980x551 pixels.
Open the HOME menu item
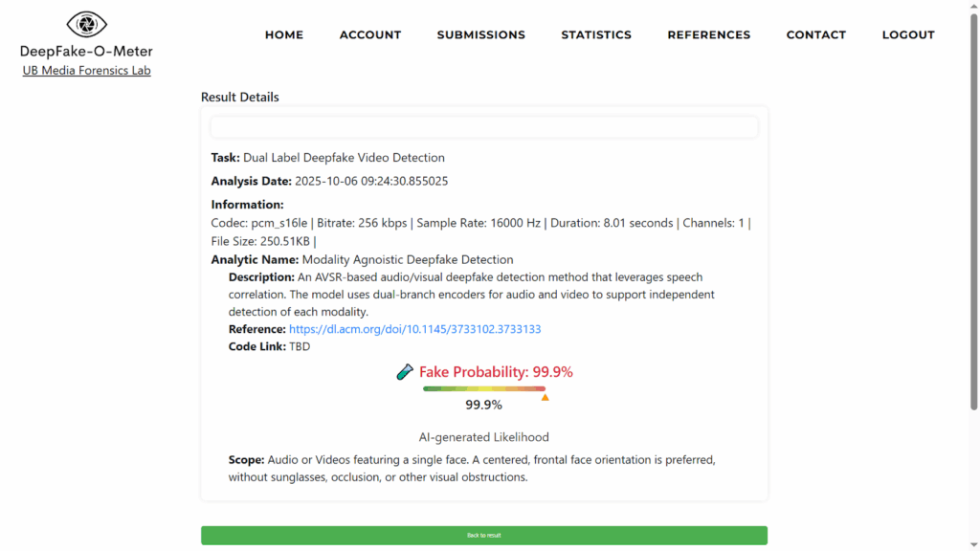point(283,34)
